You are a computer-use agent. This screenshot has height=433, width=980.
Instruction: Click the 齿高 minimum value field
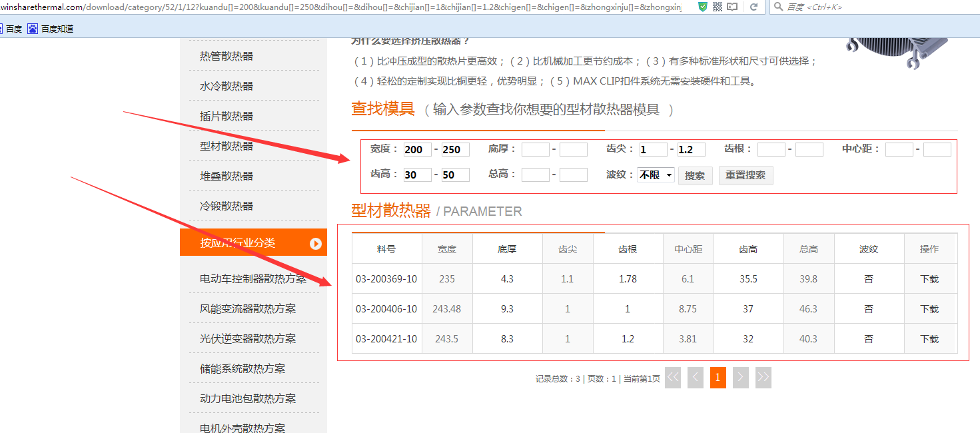click(418, 175)
